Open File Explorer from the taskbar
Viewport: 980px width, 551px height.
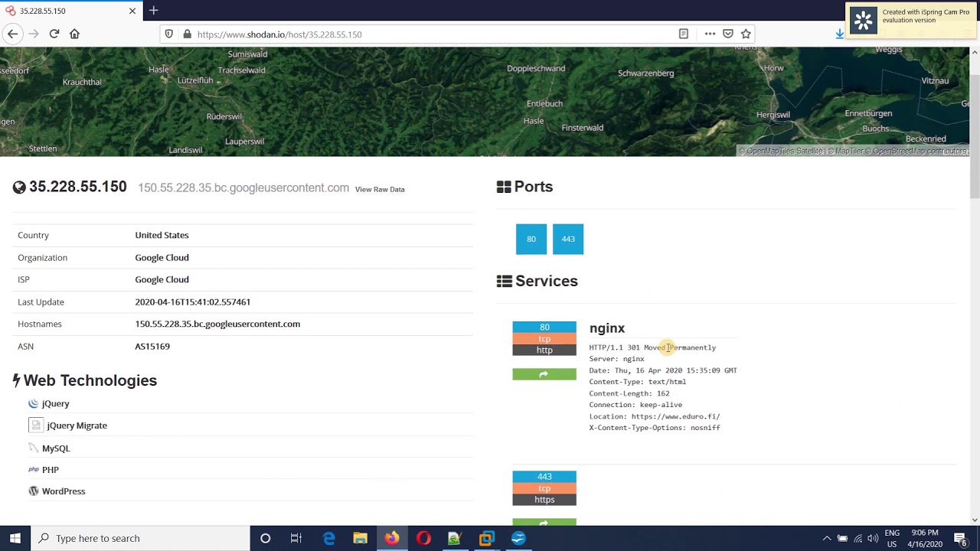coord(360,538)
